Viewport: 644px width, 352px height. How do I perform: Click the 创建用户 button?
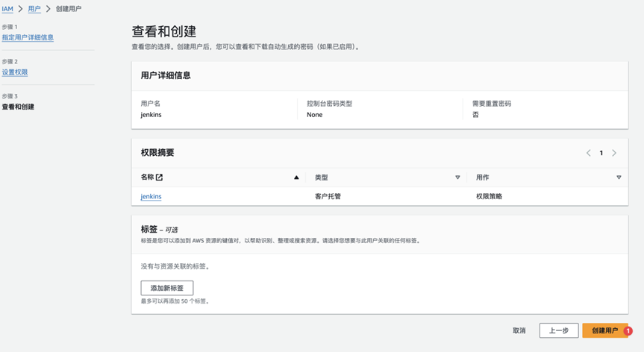click(x=605, y=330)
